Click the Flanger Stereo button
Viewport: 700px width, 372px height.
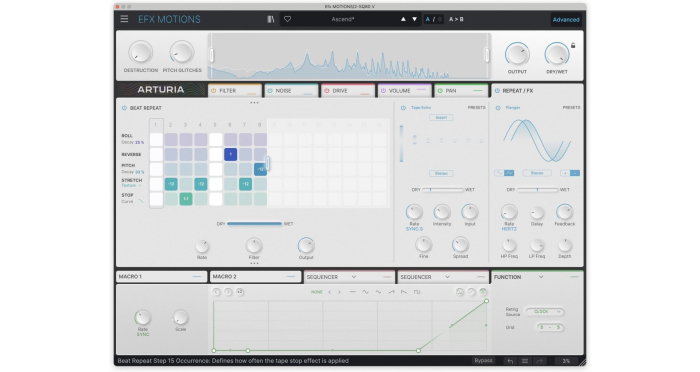click(x=537, y=173)
